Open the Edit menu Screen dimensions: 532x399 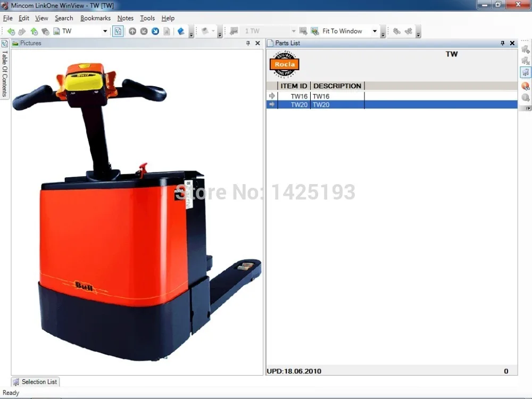[24, 18]
